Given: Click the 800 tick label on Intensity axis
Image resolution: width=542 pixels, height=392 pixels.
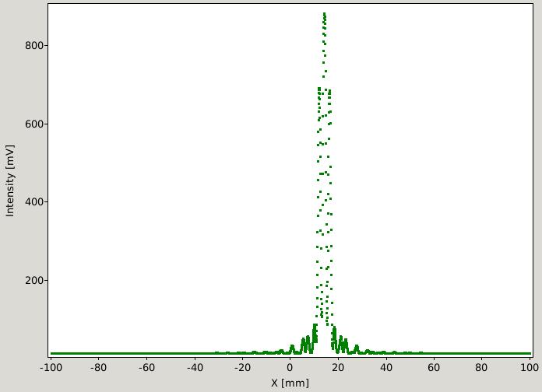Looking at the screenshot, I should point(34,46).
